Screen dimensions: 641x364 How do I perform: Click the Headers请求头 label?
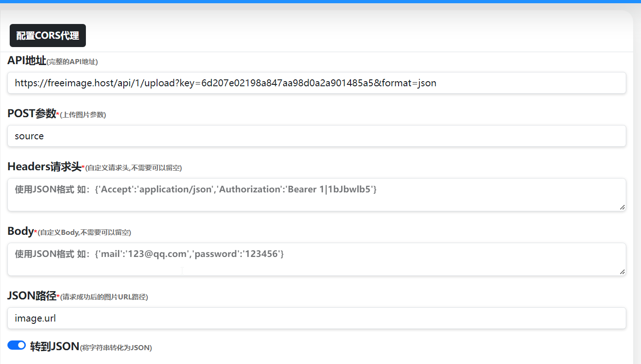pyautogui.click(x=44, y=167)
